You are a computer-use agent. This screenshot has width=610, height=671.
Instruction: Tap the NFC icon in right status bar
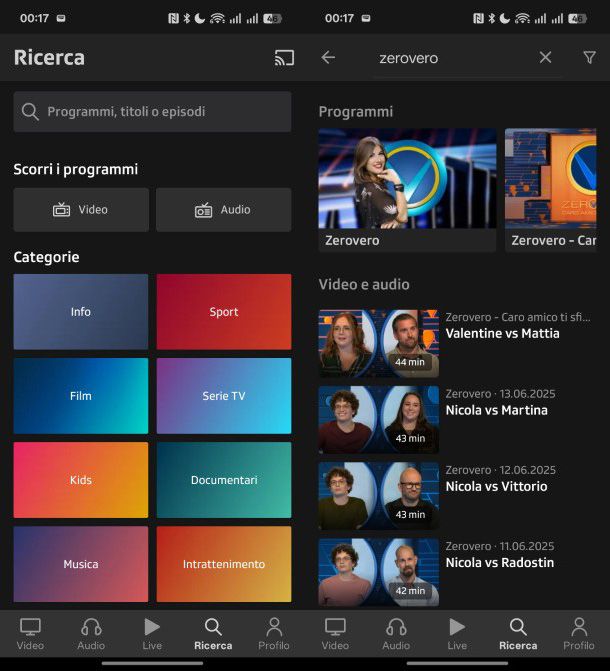[478, 18]
